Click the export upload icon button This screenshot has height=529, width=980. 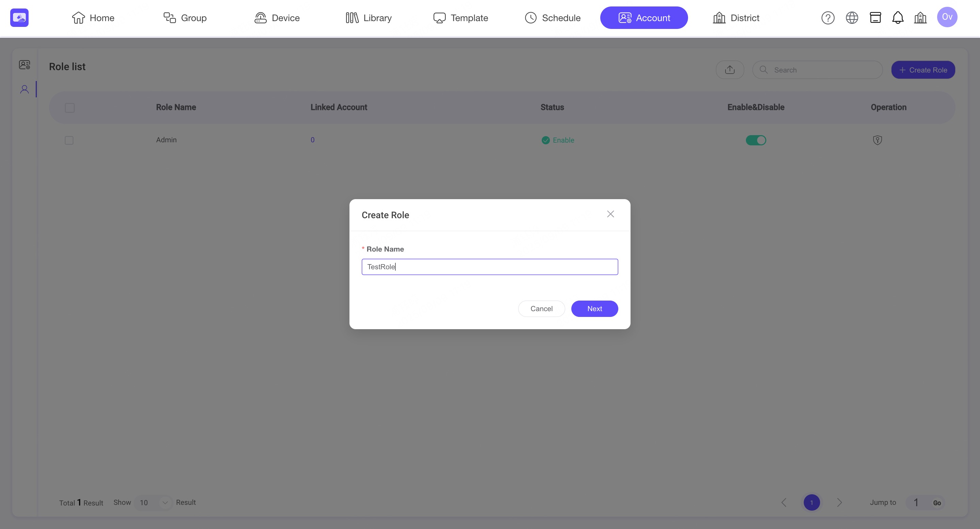point(729,70)
